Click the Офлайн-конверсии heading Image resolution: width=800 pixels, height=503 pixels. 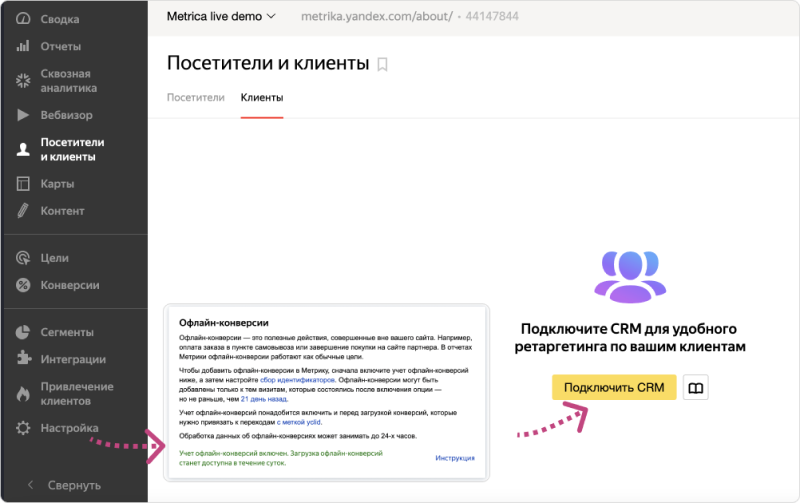click(223, 323)
